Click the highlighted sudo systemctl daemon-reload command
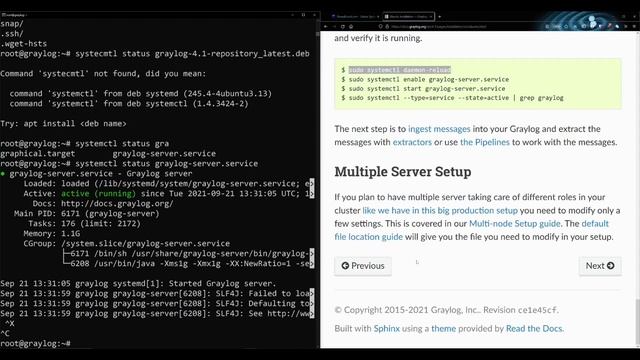 (x=400, y=70)
